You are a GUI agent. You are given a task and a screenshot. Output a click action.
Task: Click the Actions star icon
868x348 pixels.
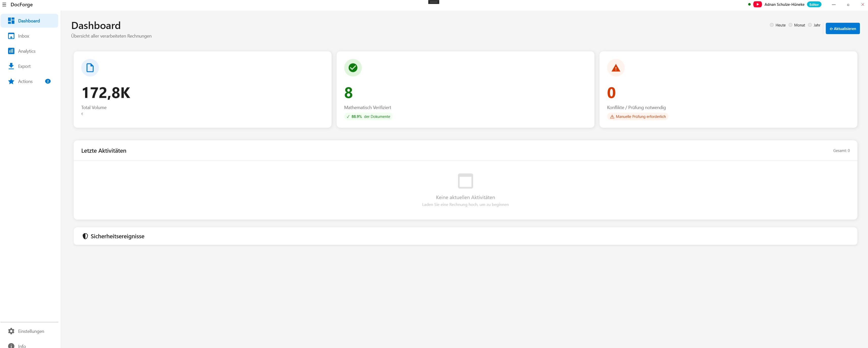point(11,81)
